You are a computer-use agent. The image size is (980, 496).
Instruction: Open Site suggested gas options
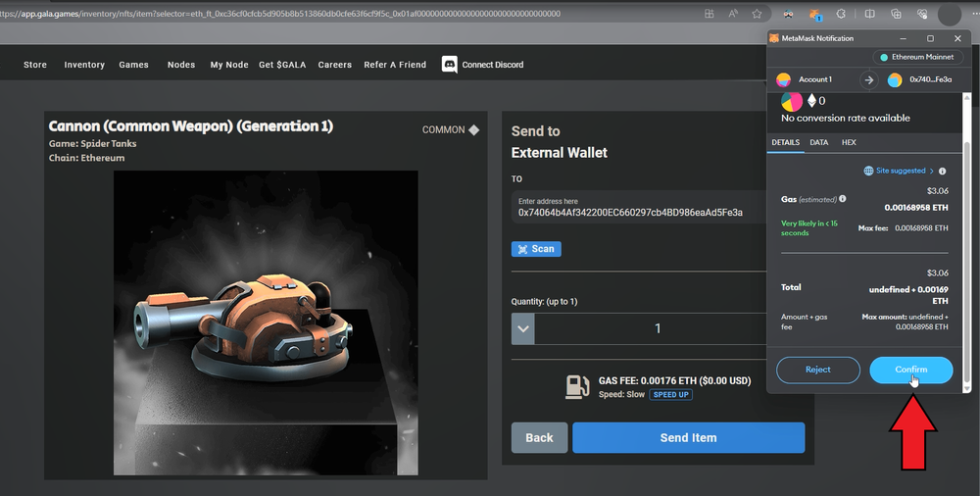tap(901, 171)
